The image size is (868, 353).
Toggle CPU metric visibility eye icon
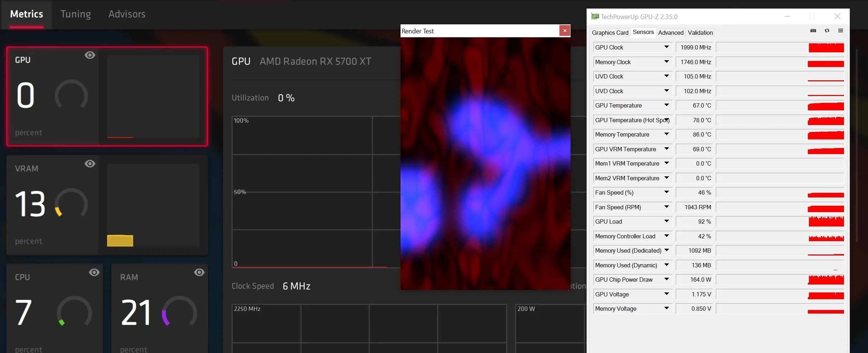coord(94,272)
